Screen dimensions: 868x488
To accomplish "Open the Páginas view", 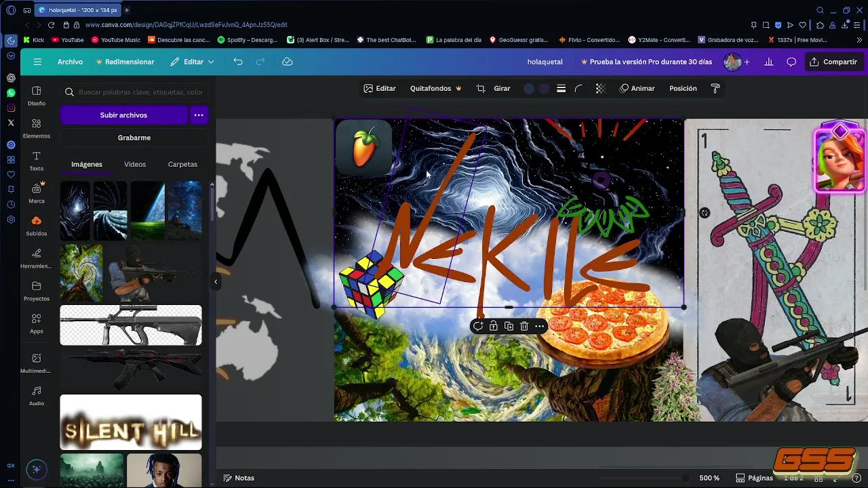I will 754,478.
